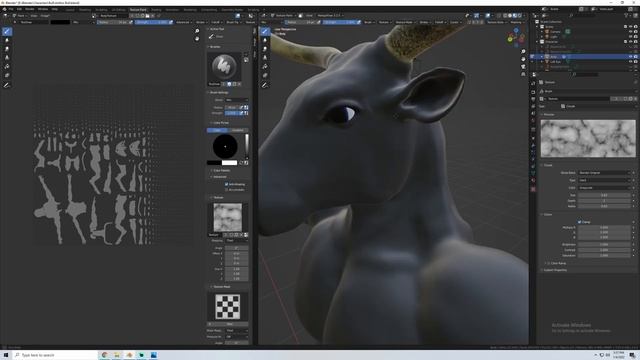This screenshot has width=640, height=360.
Task: Hide the Camera object in outliner
Action: click(x=630, y=31)
